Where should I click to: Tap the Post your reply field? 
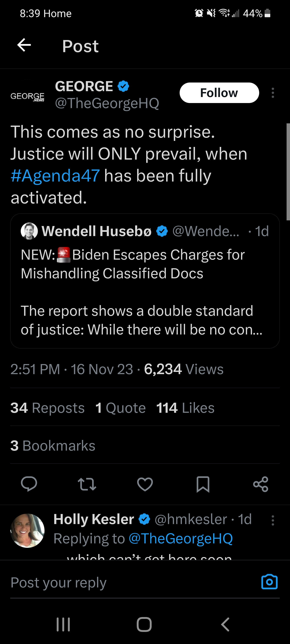[125, 582]
